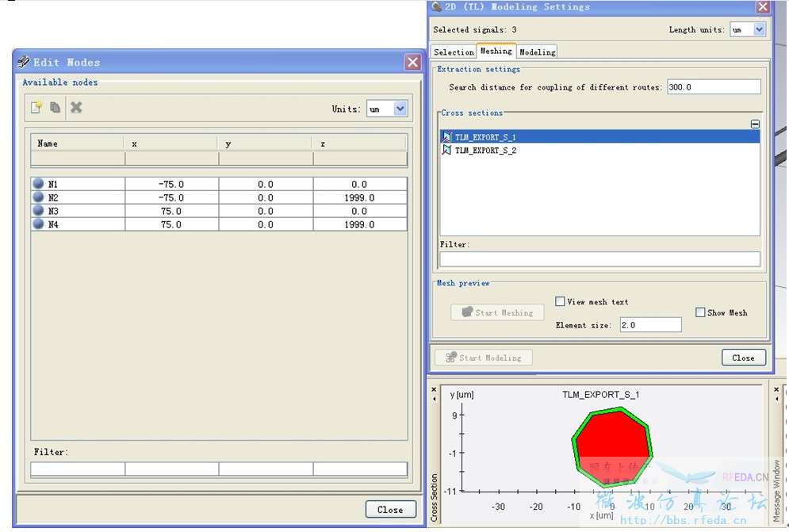Select node N2 row icon

coord(38,197)
